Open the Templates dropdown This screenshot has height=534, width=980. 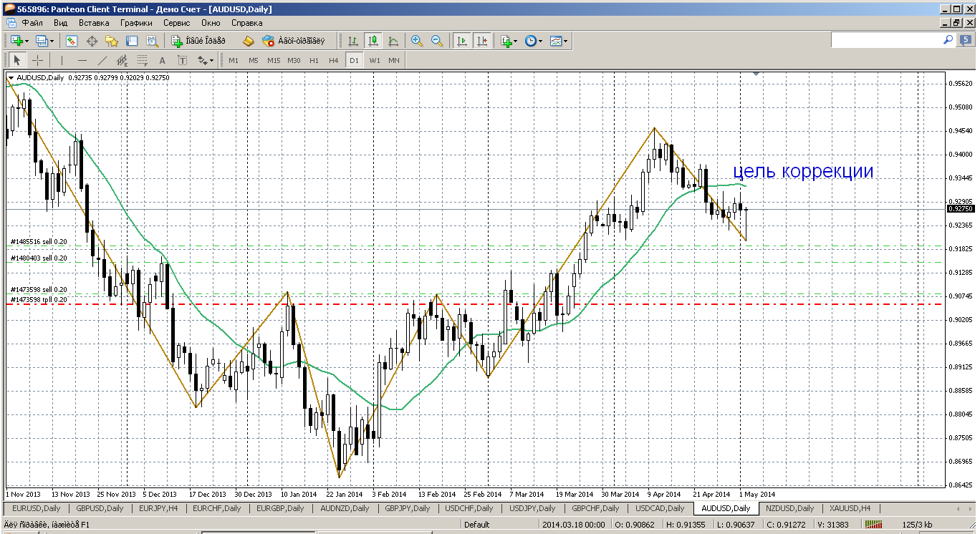[x=559, y=41]
